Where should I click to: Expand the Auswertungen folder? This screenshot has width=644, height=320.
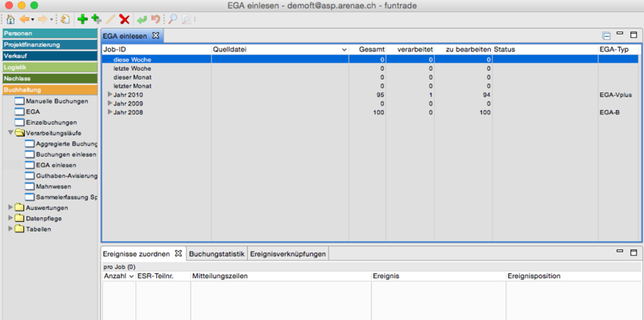pos(10,207)
